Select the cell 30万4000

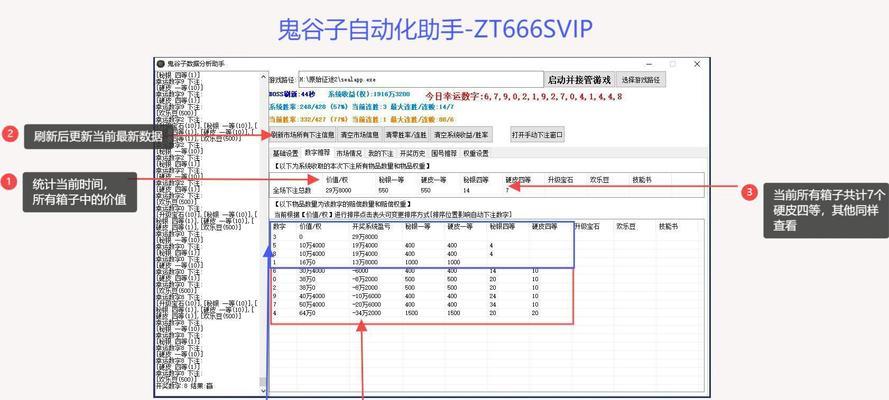pyautogui.click(x=312, y=271)
